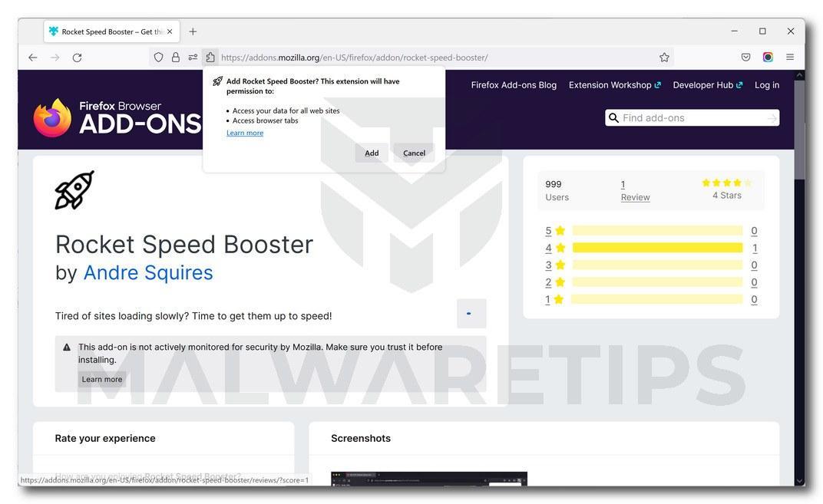Open the Firefox Add-ons Blog link
The height and width of the screenshot is (504, 823).
[514, 85]
